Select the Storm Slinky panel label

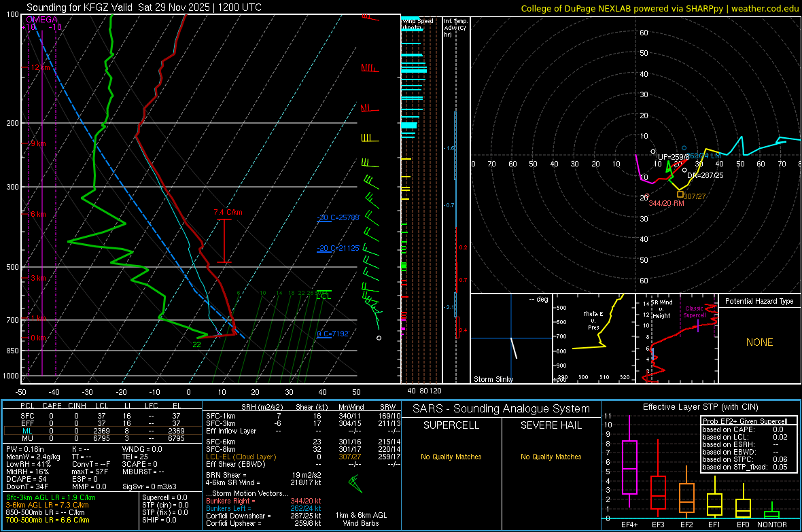(x=493, y=379)
